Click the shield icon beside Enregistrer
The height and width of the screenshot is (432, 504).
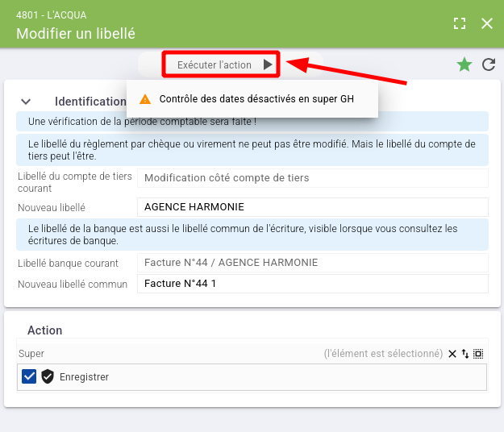pyautogui.click(x=48, y=376)
